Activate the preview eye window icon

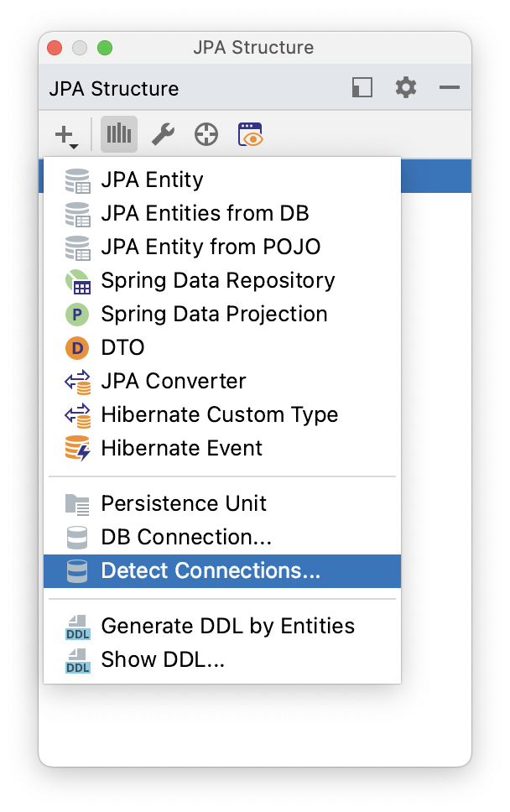coord(249,133)
